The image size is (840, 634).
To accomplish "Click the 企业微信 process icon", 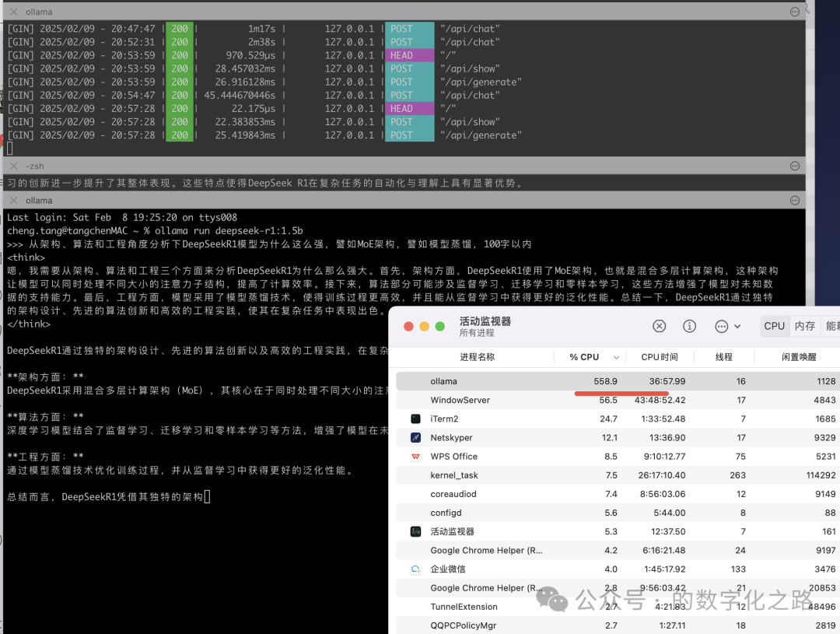I will [415, 569].
